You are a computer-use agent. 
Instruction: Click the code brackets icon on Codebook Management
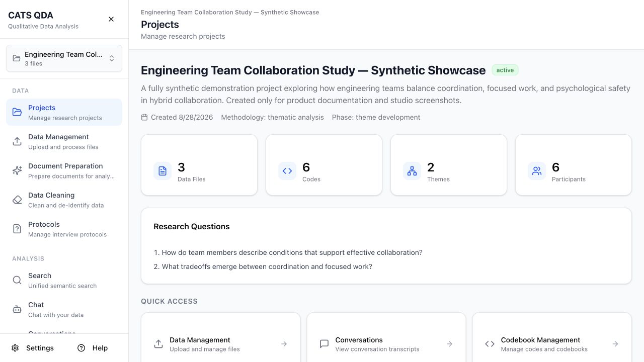coord(490,344)
